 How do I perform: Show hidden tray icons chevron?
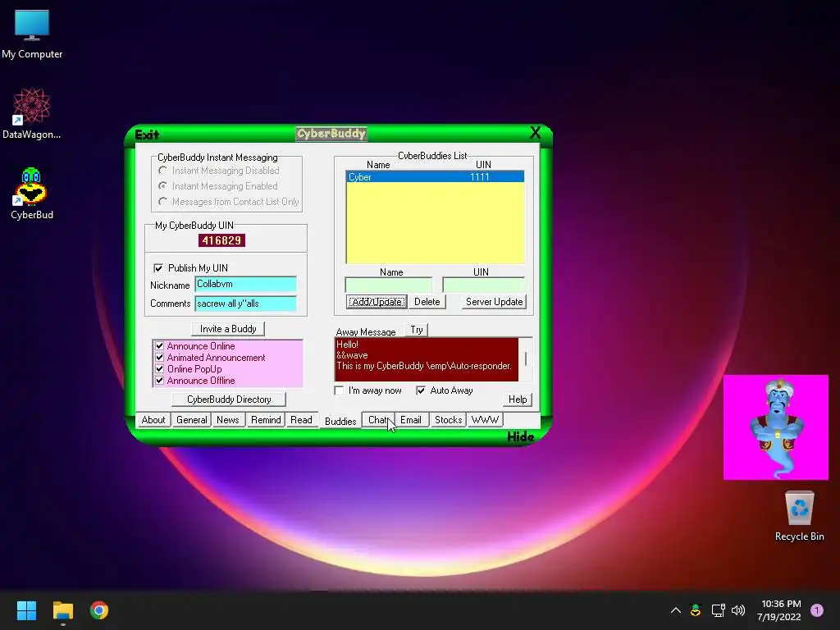676,610
